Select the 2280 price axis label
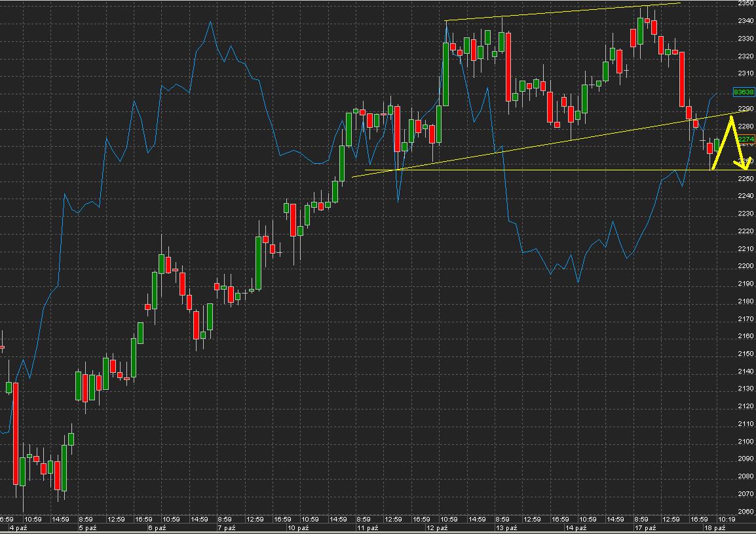The image size is (756, 534). [746, 126]
